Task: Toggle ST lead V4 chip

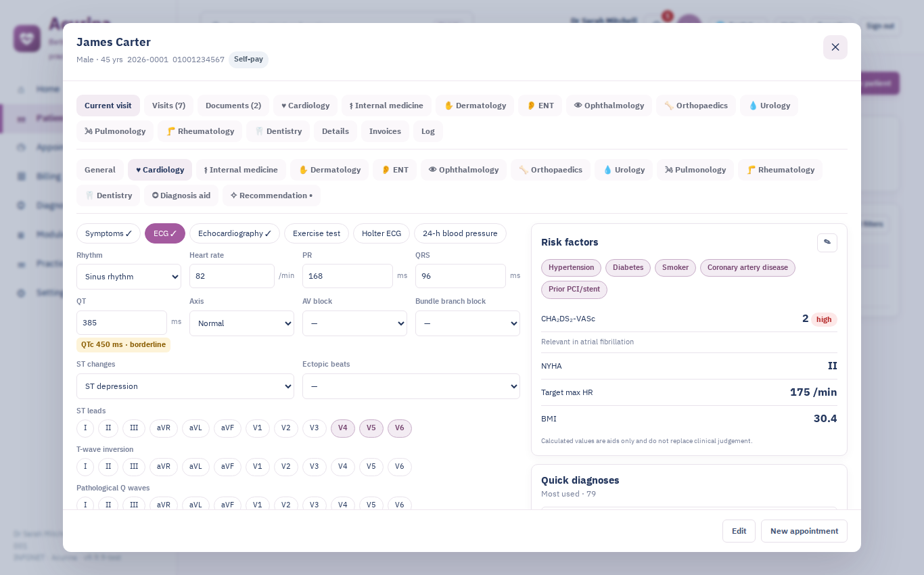Action: [x=343, y=428]
